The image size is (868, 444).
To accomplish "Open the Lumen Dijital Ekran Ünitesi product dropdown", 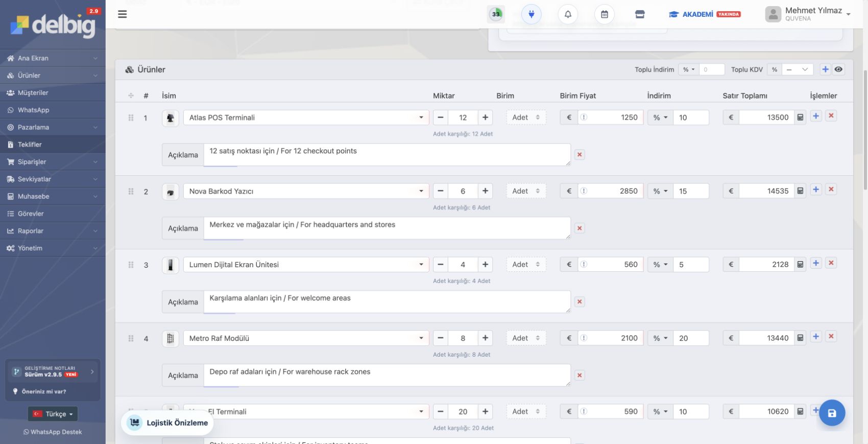I will (x=306, y=265).
